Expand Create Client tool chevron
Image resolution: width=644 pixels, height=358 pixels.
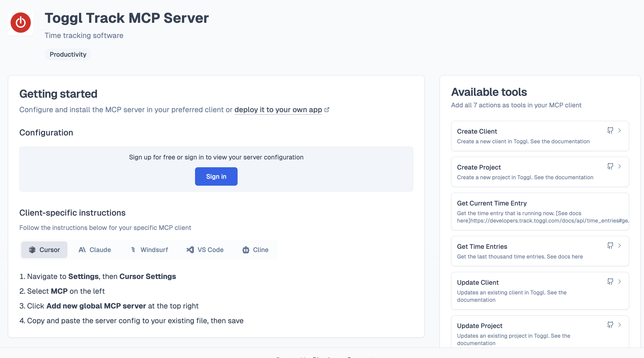[x=619, y=130]
